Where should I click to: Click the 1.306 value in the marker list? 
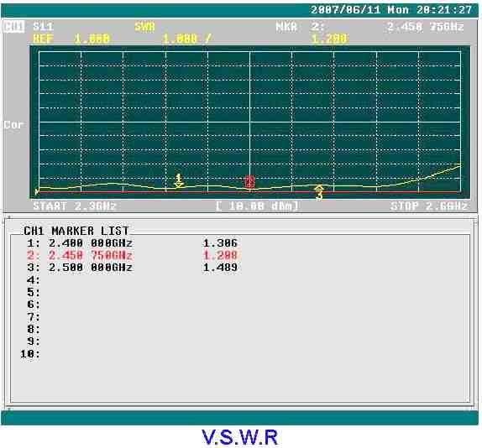tap(220, 243)
